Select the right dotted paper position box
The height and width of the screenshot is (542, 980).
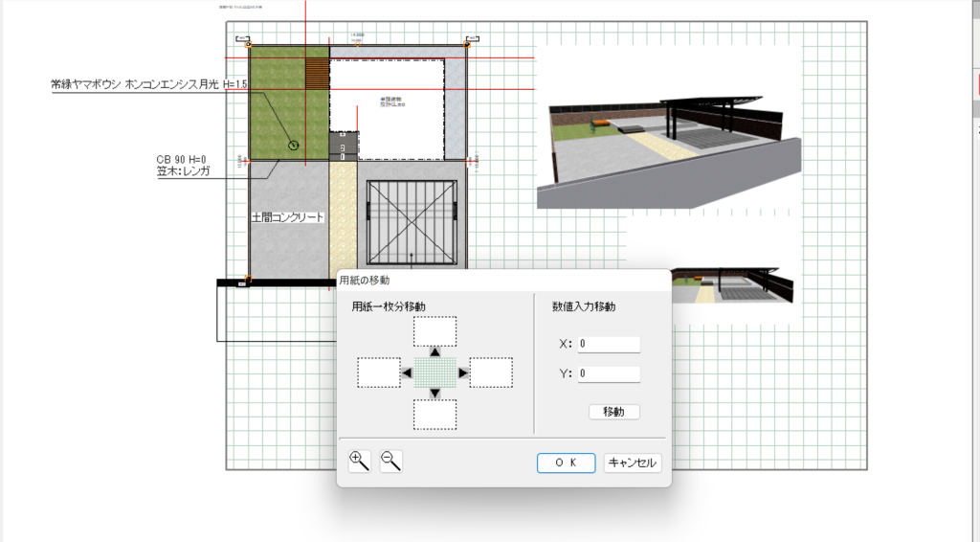(491, 373)
